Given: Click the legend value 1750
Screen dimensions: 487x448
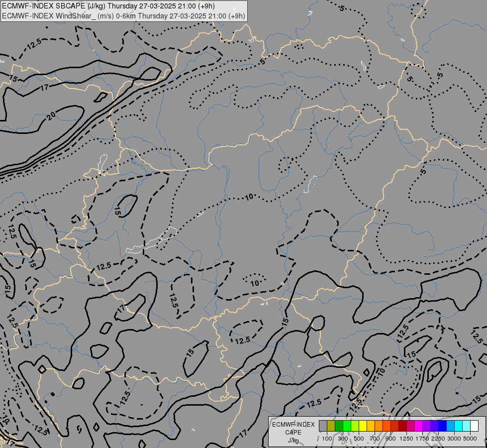Looking at the screenshot, I should pos(422,439).
